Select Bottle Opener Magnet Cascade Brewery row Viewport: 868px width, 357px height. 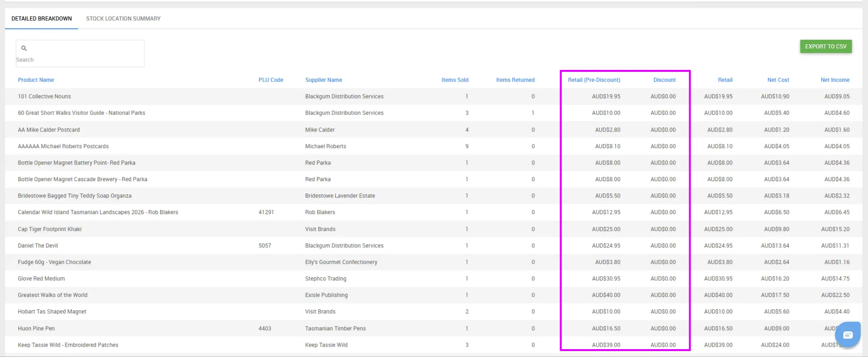(x=434, y=179)
